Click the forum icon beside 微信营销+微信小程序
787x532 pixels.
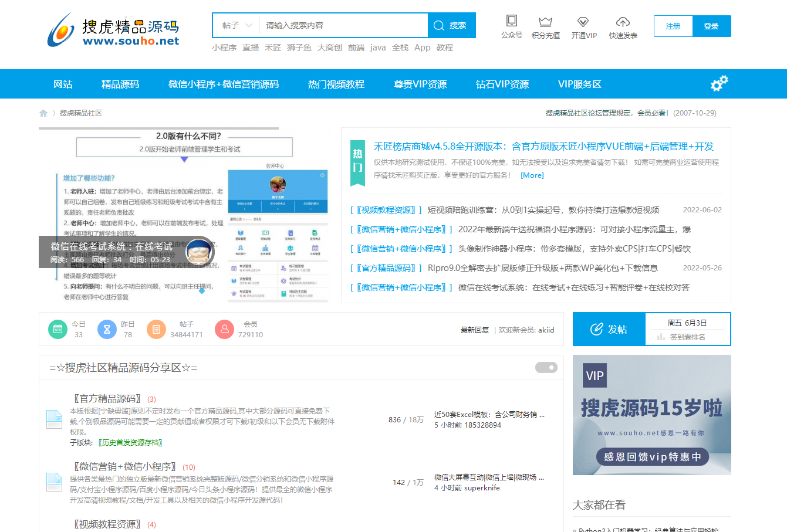coord(54,482)
